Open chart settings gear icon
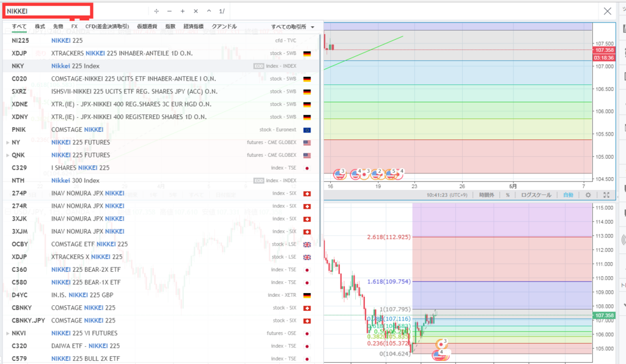 [x=588, y=195]
